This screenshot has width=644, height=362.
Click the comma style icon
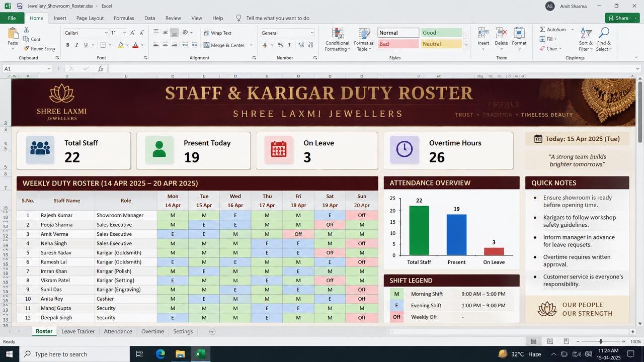[x=288, y=45]
